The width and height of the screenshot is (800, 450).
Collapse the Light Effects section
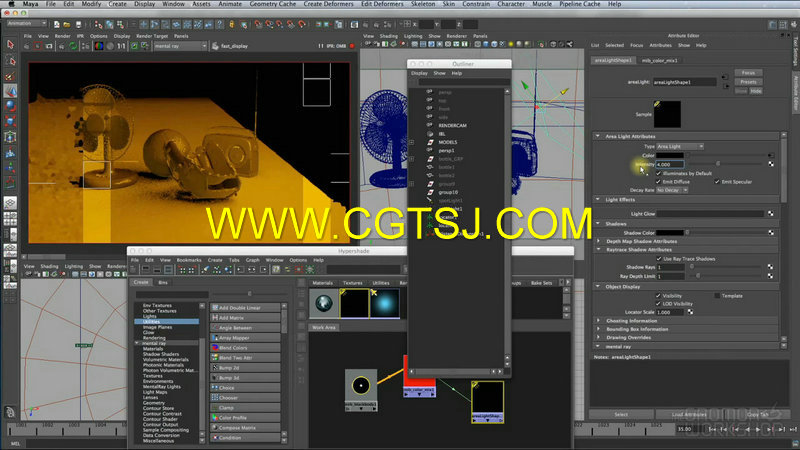pos(597,199)
